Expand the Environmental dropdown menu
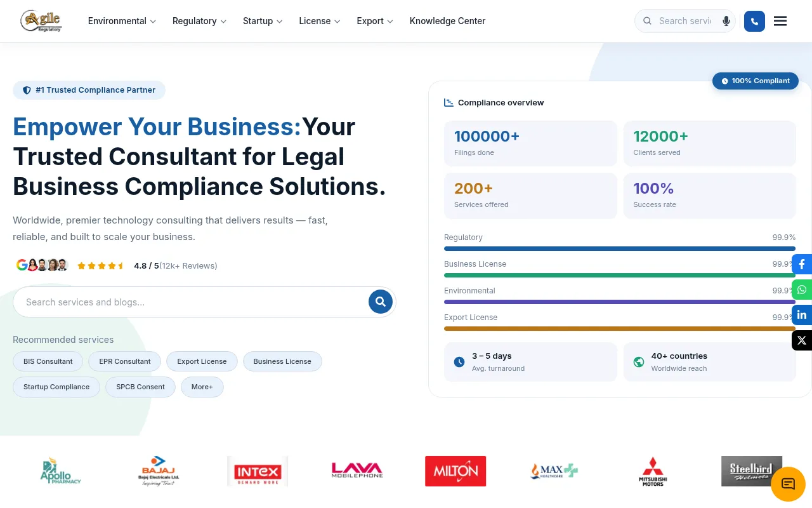Image resolution: width=812 pixels, height=508 pixels. (x=122, y=21)
